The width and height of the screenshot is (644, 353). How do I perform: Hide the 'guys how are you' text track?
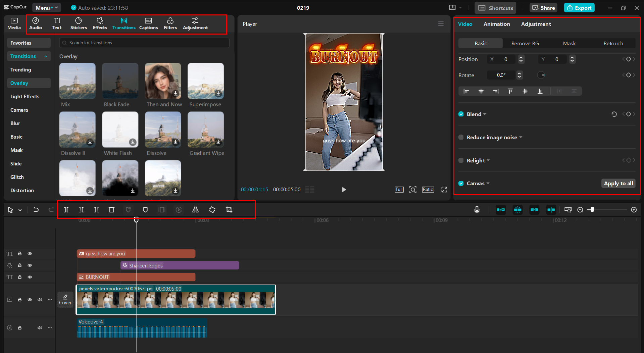[x=30, y=254]
